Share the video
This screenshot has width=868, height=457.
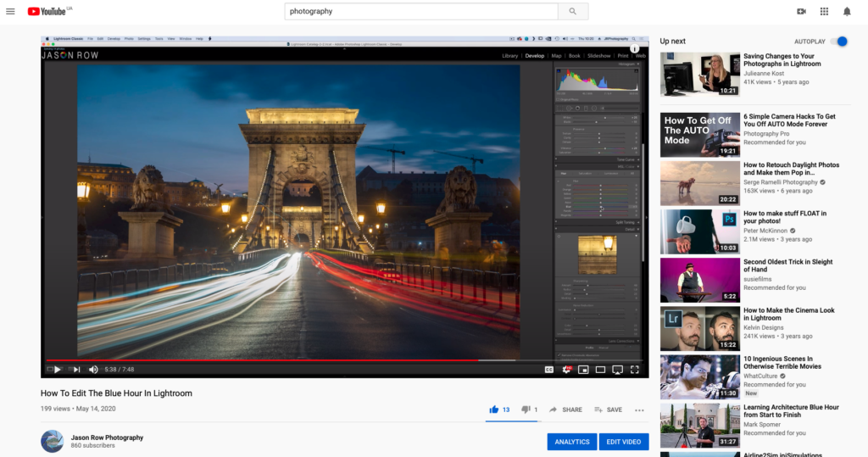pos(565,410)
